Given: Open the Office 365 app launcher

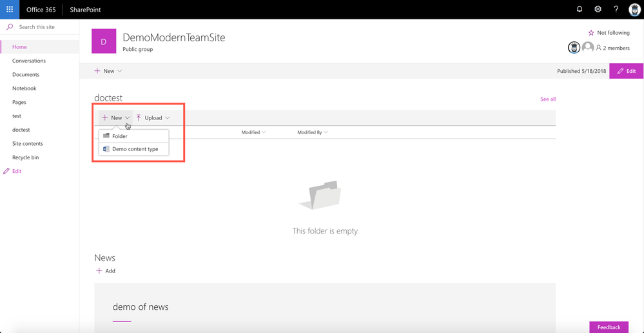Looking at the screenshot, I should (10, 10).
